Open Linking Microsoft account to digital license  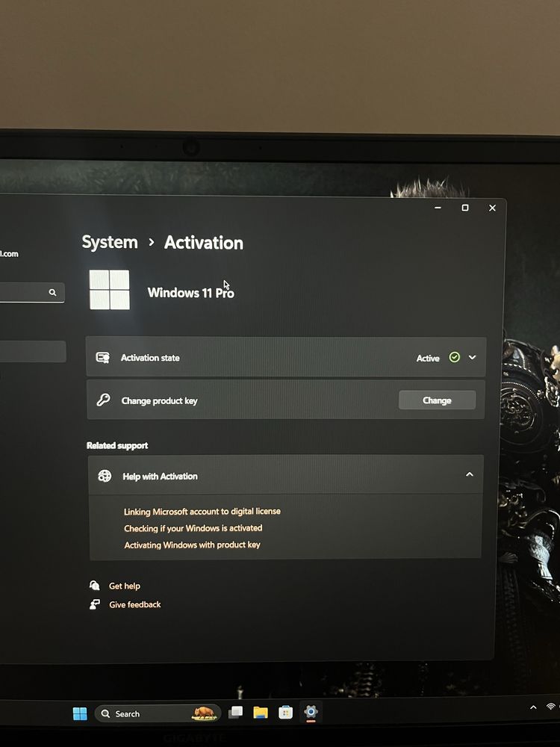[x=202, y=511]
